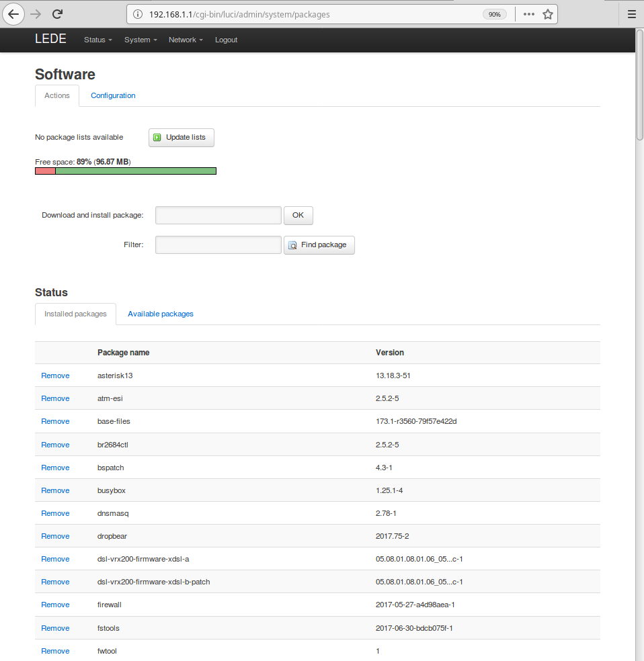Expand the Status dropdown menu
This screenshot has height=661, width=644.
[x=98, y=40]
